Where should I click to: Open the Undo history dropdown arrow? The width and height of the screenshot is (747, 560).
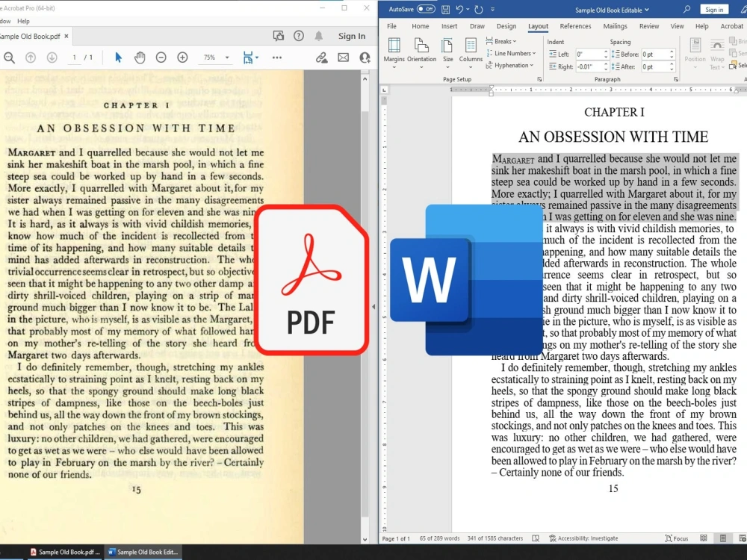point(468,10)
